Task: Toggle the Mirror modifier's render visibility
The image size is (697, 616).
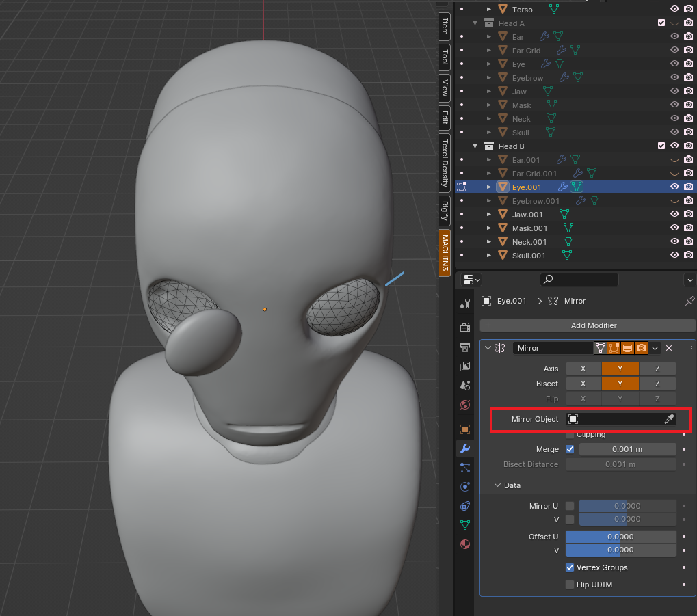Action: 641,348
